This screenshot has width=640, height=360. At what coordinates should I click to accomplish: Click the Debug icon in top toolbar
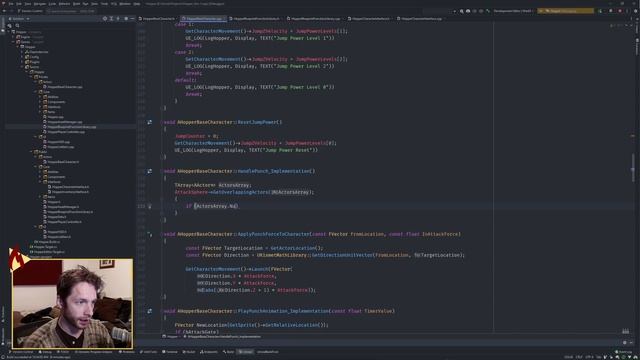(x=611, y=11)
